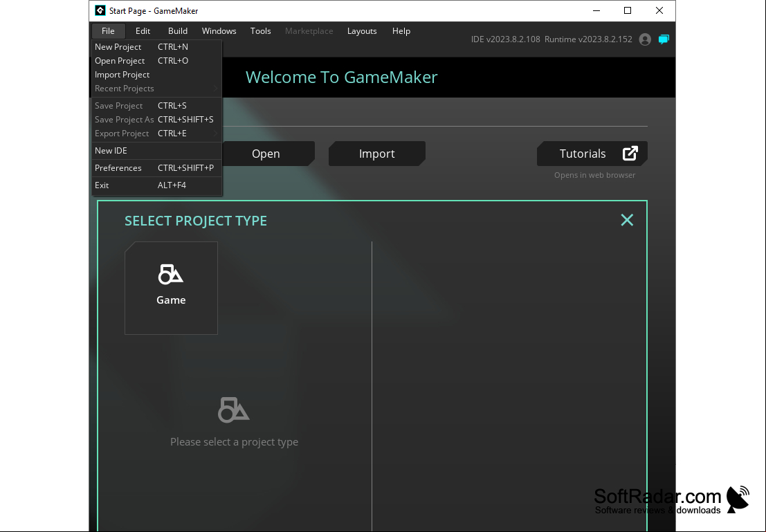The height and width of the screenshot is (532, 766).
Task: Open the File menu
Action: coord(109,30)
